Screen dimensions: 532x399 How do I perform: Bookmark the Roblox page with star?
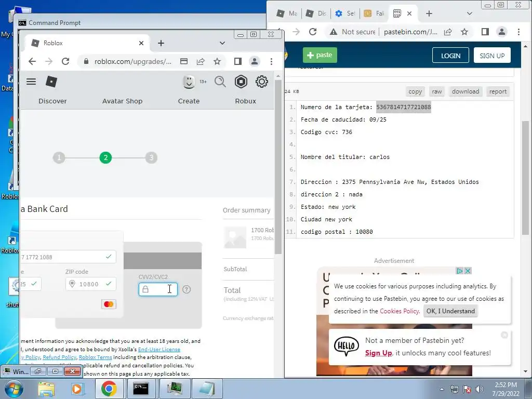pyautogui.click(x=217, y=61)
